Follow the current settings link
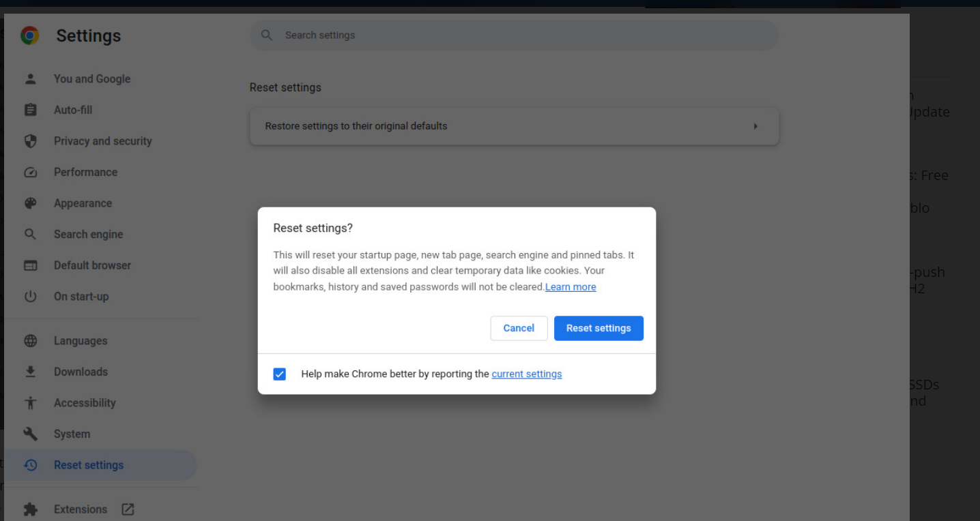980x521 pixels. (526, 374)
